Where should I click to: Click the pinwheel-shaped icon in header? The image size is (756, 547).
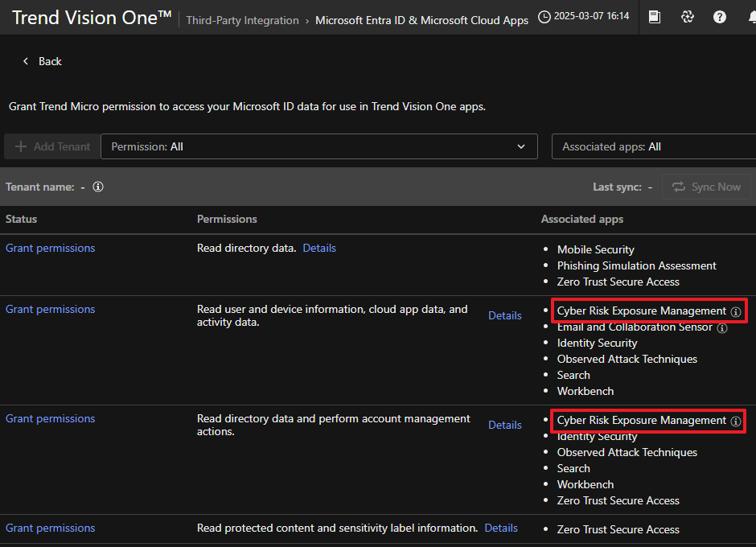[x=688, y=17]
